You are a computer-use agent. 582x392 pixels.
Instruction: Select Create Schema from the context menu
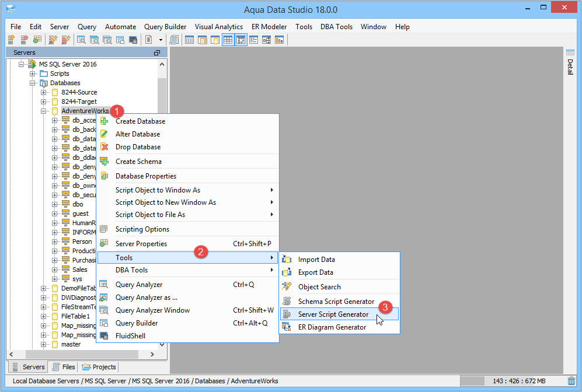click(188, 162)
